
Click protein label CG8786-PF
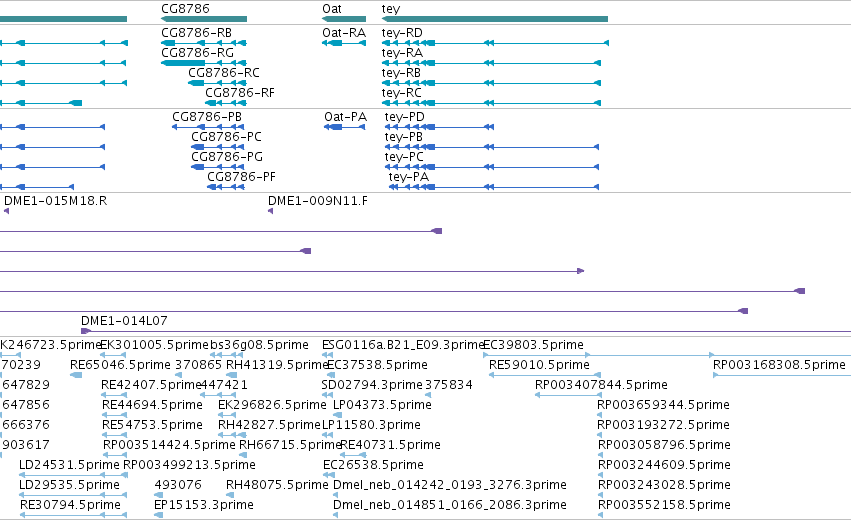coord(242,177)
